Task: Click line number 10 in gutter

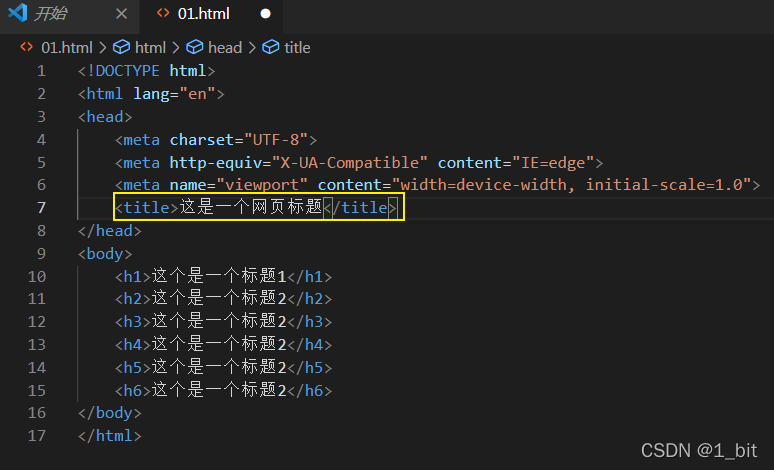Action: click(x=37, y=276)
